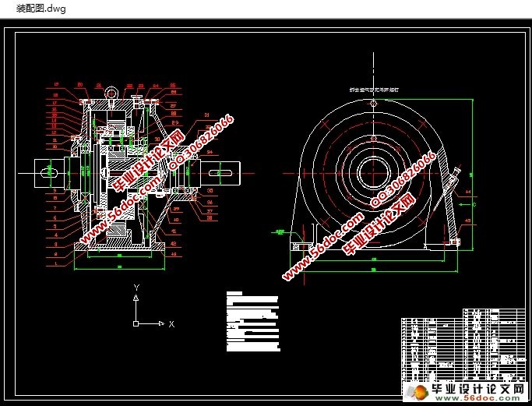The image size is (532, 406).
Task: Click the green base width dimension under left view
Action: pos(118,267)
